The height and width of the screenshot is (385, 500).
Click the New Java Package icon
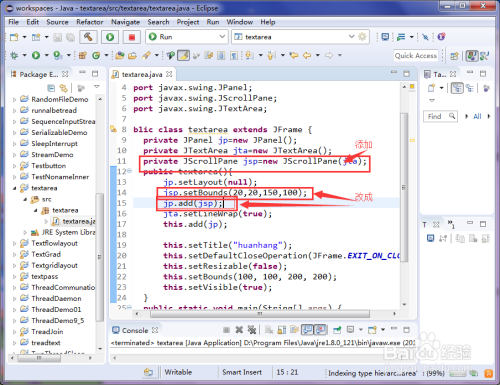[83, 55]
